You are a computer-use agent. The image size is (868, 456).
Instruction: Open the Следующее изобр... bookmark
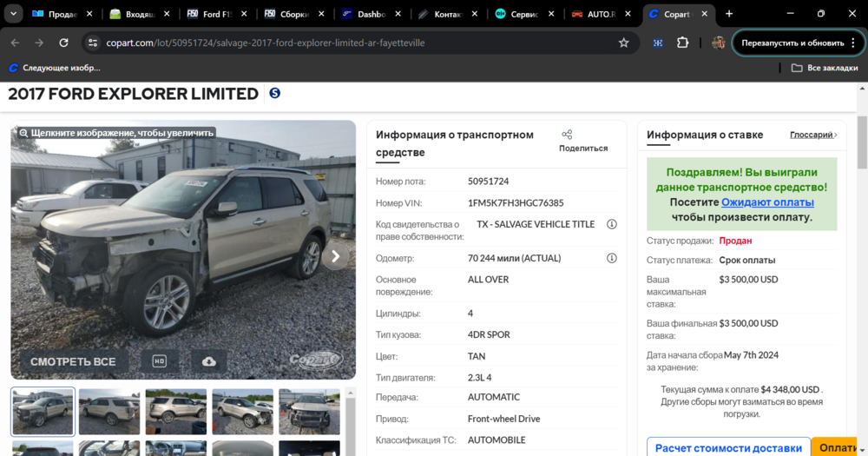click(x=54, y=68)
